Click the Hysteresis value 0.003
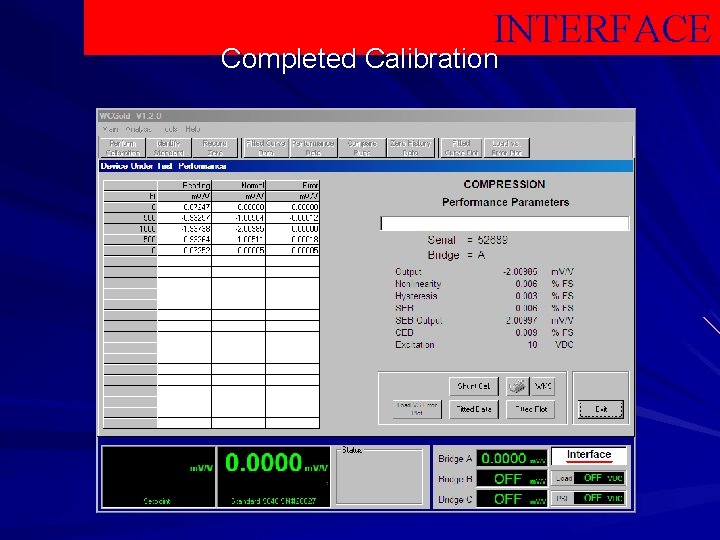The image size is (720, 540). 526,296
